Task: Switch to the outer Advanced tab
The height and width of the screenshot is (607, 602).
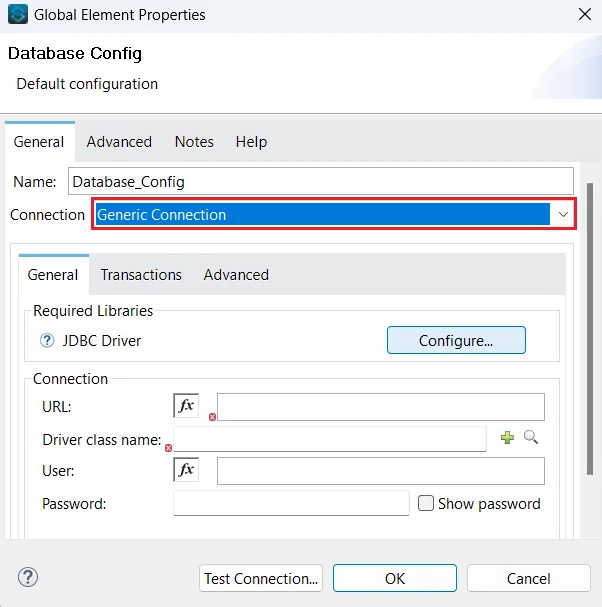Action: point(119,142)
